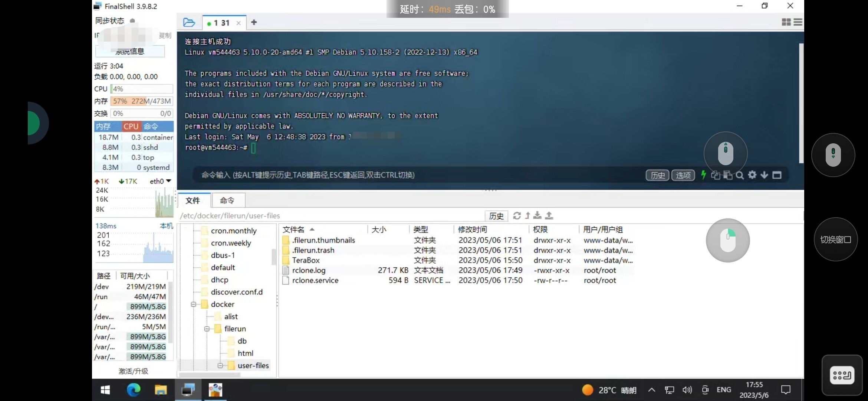
Task: Select the .filerun.trash folder row
Action: click(x=457, y=250)
